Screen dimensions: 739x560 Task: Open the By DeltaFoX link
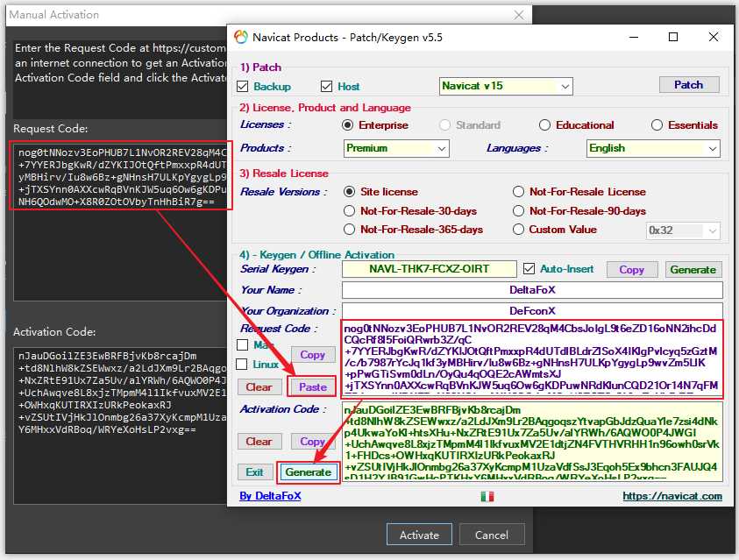coord(270,496)
